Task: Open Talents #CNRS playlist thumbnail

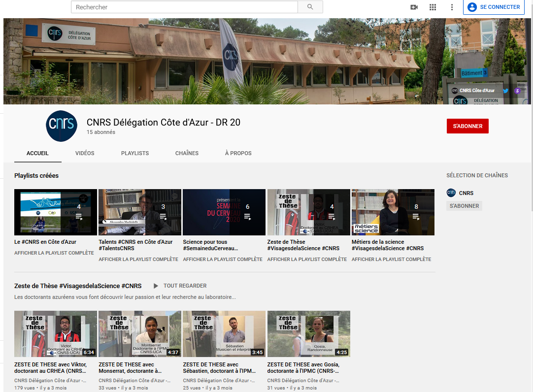Action: 140,212
